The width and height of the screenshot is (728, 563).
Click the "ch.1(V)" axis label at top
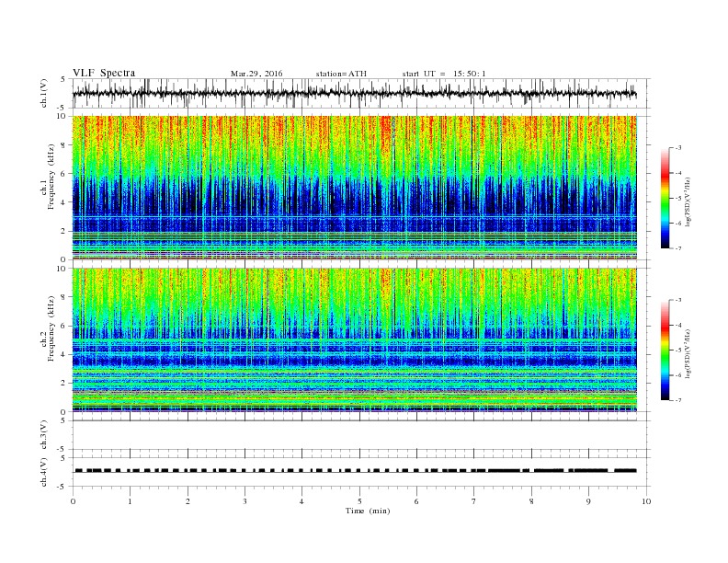tap(44, 93)
